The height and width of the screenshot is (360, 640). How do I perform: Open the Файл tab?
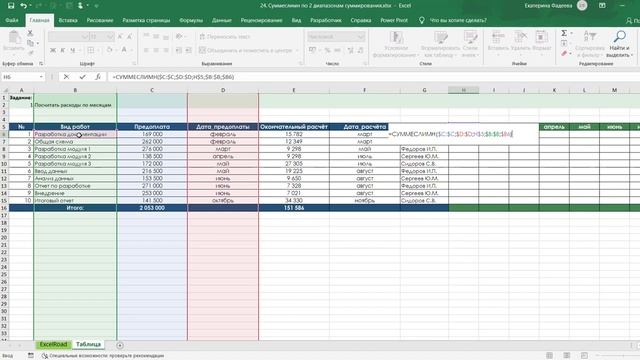12,20
